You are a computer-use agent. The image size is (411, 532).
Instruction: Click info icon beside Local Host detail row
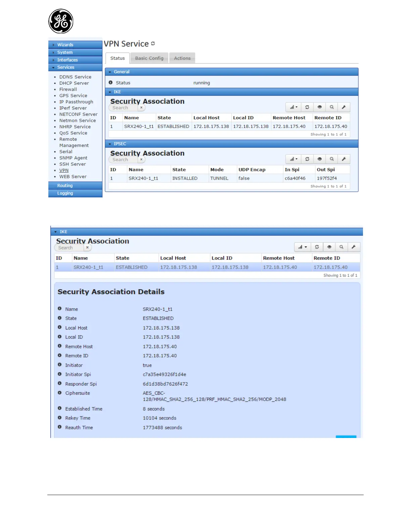pos(59,327)
